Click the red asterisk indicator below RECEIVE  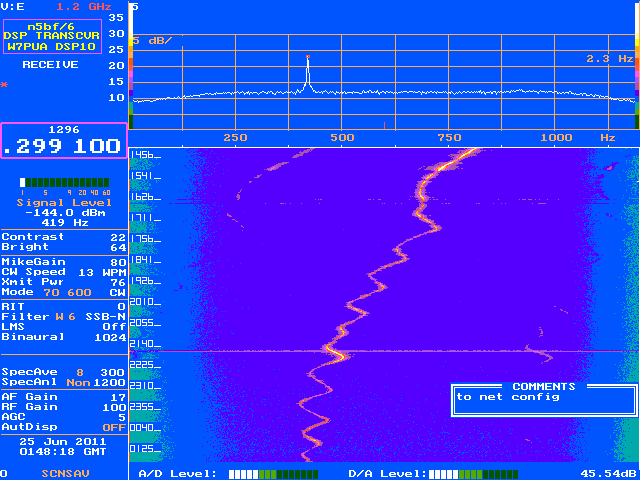(x=4, y=85)
